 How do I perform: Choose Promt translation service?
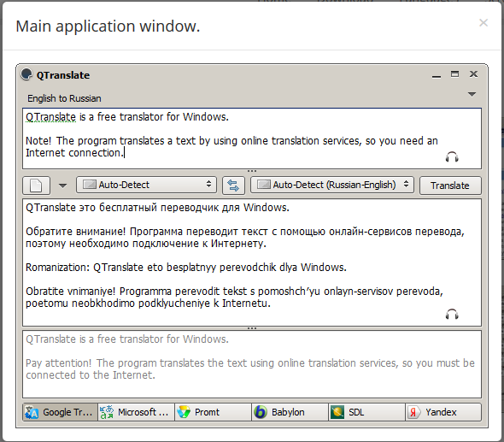pyautogui.click(x=213, y=412)
